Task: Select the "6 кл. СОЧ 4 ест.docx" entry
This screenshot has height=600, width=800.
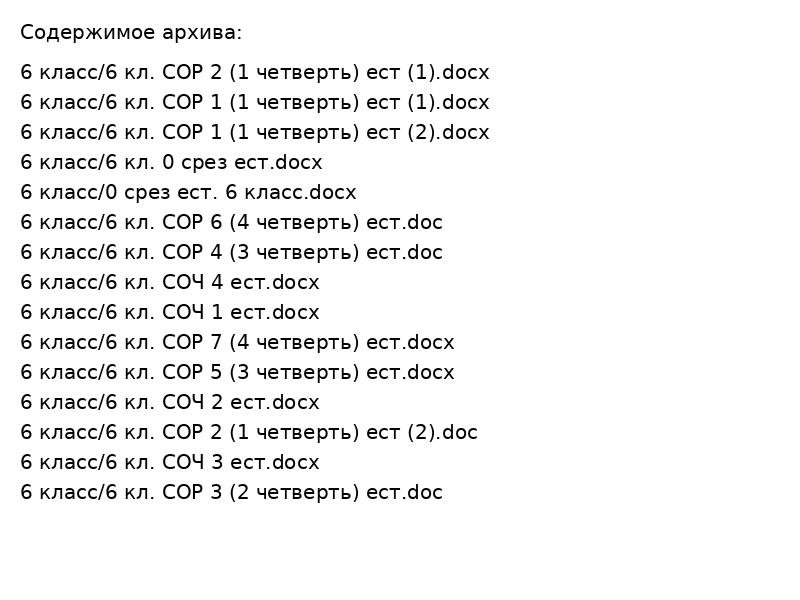Action: (x=170, y=283)
